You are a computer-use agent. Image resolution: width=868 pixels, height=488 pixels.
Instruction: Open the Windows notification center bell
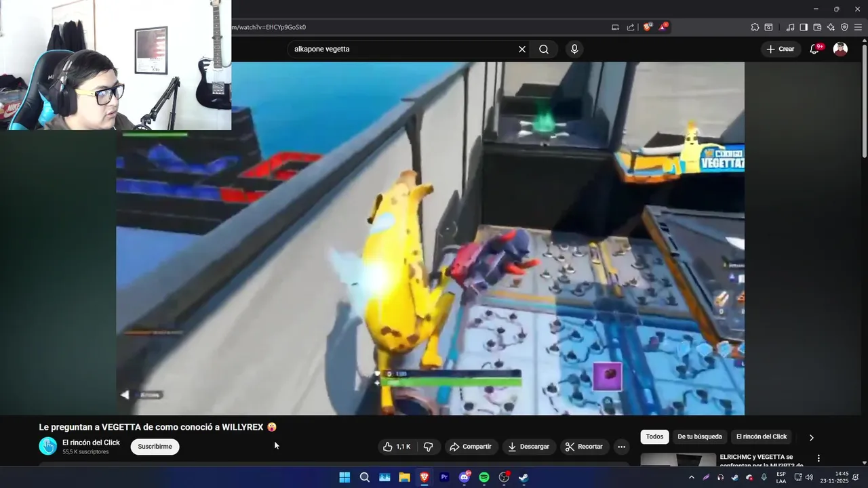856,477
